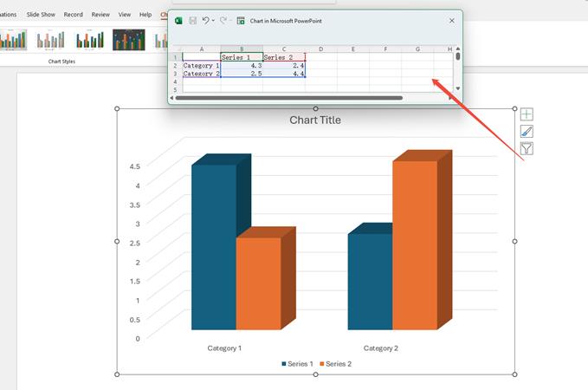
Task: Select column B header in the data sheet
Action: pos(242,49)
